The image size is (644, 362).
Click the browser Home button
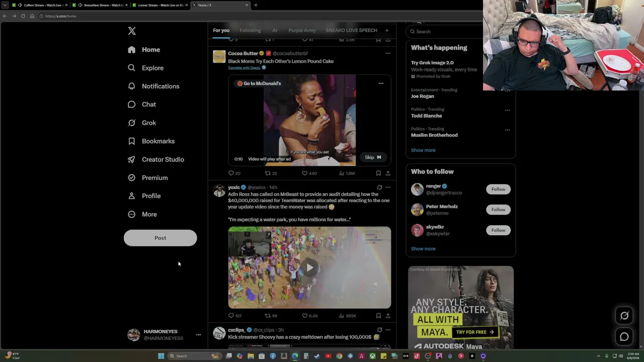coord(32,16)
